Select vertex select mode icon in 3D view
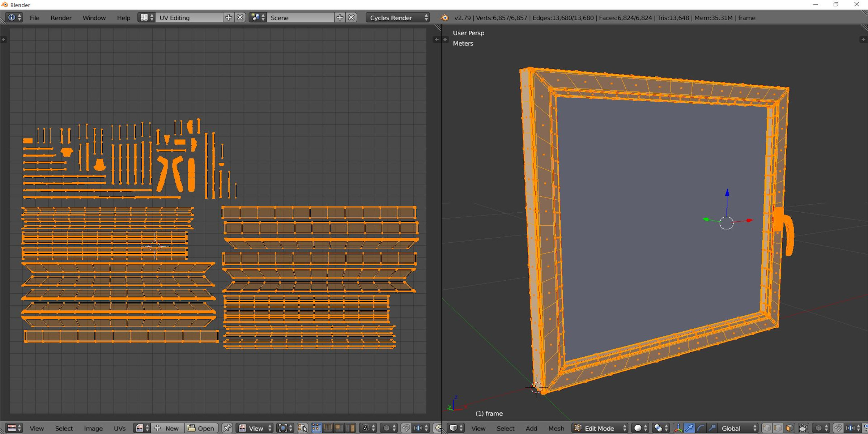The image size is (868, 434). [767, 428]
